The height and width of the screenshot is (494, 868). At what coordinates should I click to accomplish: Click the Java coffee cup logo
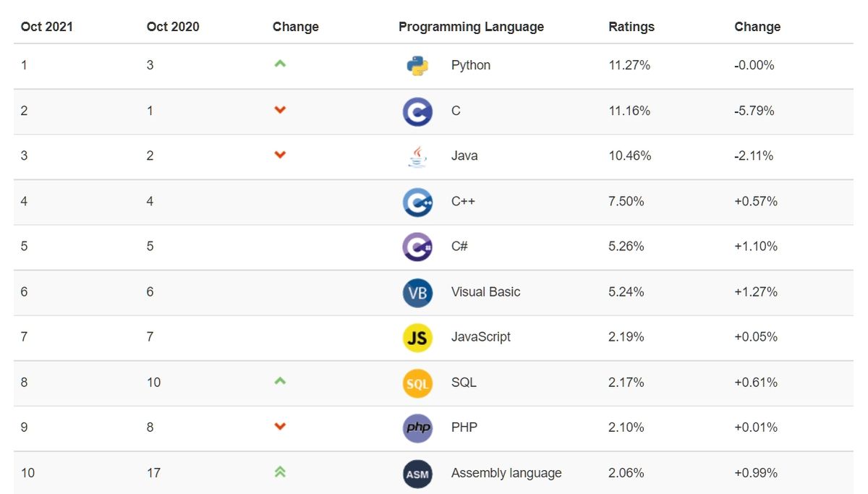click(417, 156)
